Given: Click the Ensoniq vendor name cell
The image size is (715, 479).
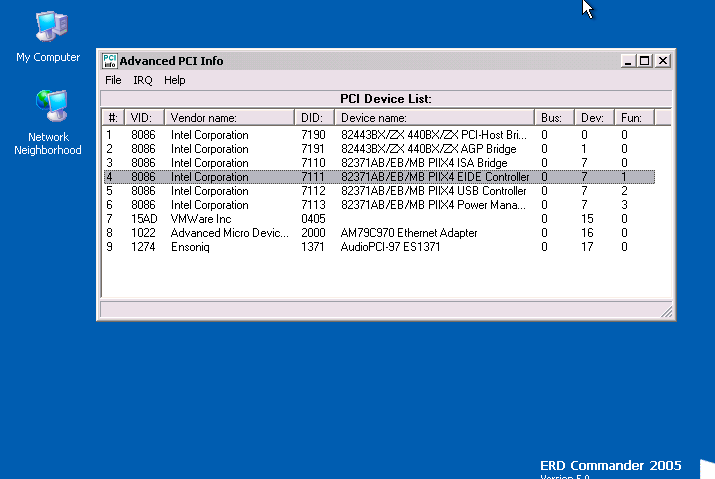Looking at the screenshot, I should [x=190, y=247].
